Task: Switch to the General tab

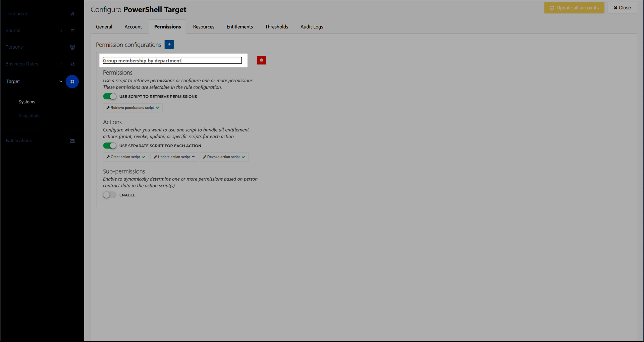Action: (104, 27)
